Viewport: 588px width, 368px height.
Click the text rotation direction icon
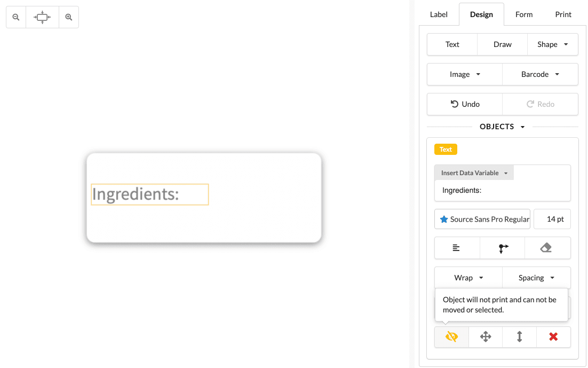pyautogui.click(x=503, y=248)
